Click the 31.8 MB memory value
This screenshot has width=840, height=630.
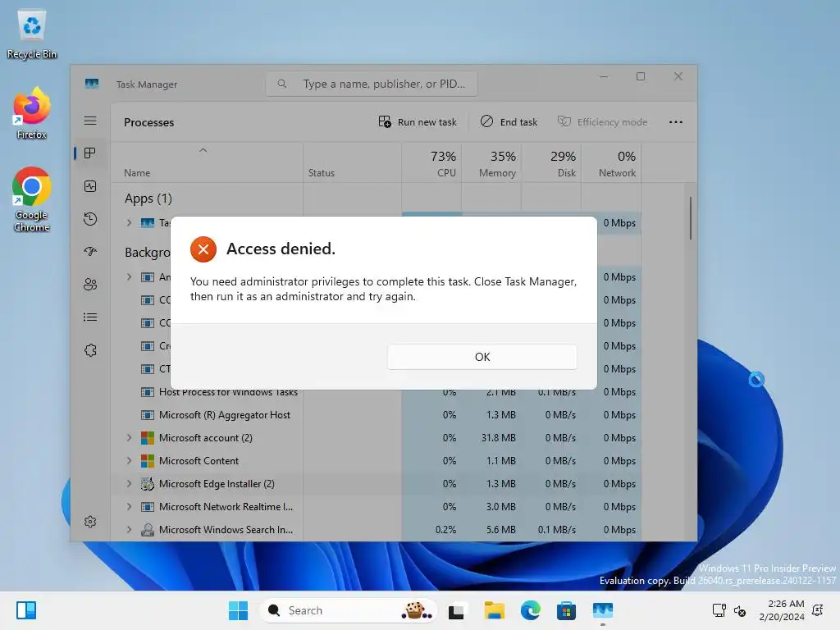coord(498,438)
